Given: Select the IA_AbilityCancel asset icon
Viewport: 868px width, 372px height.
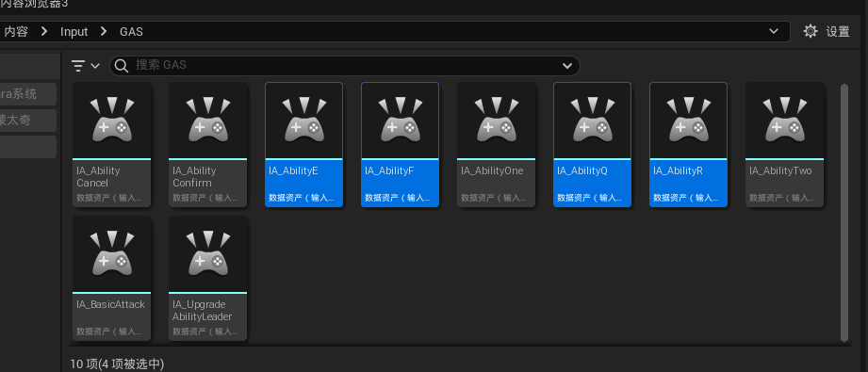Looking at the screenshot, I should (112, 121).
